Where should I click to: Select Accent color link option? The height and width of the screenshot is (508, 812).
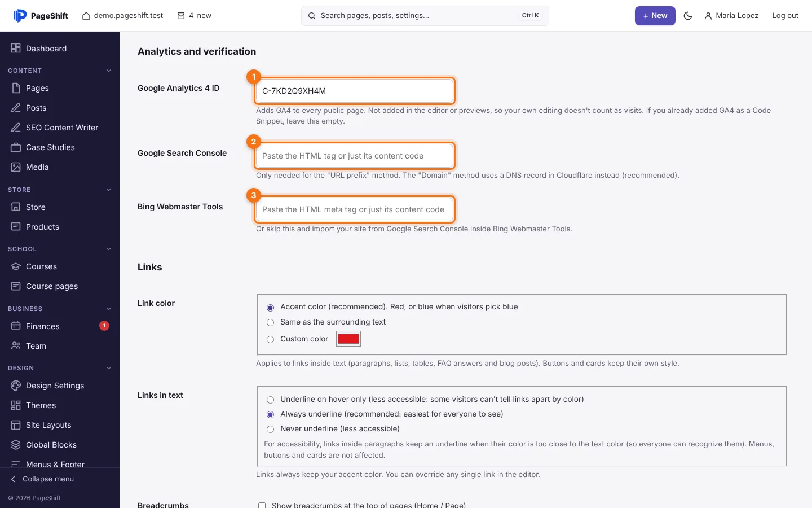(x=270, y=308)
